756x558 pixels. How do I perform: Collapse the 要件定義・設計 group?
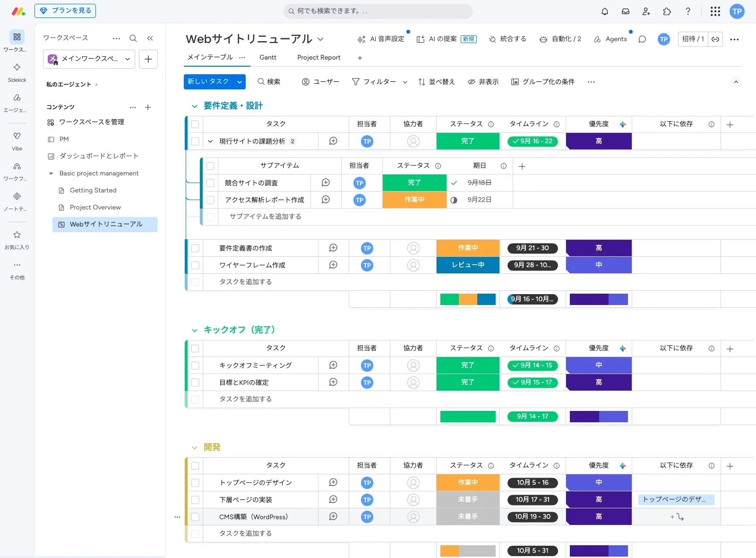click(194, 106)
